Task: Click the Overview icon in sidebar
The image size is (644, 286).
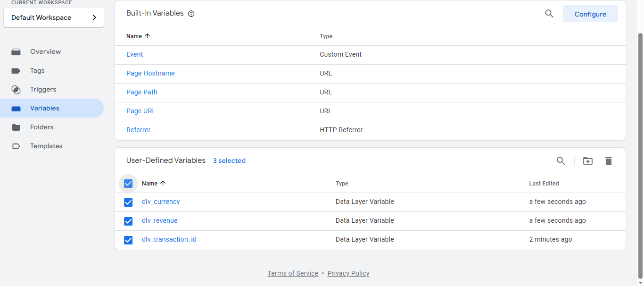Action: (x=16, y=52)
